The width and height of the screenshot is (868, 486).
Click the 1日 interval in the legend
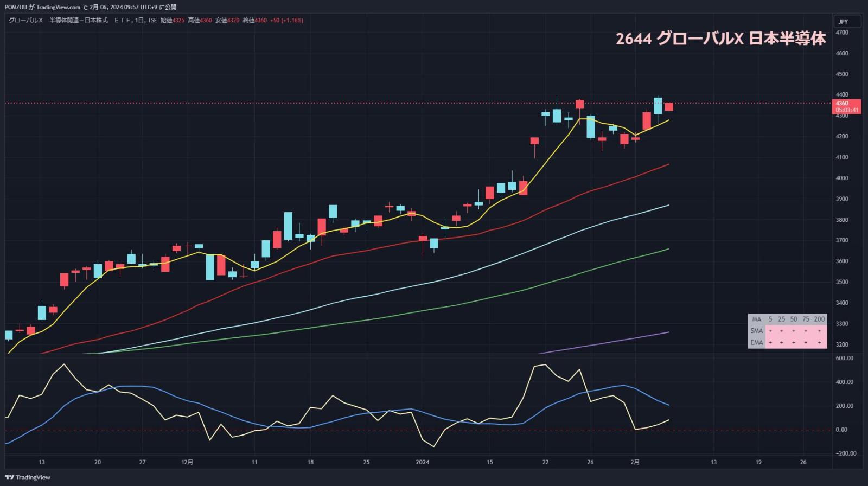click(139, 20)
